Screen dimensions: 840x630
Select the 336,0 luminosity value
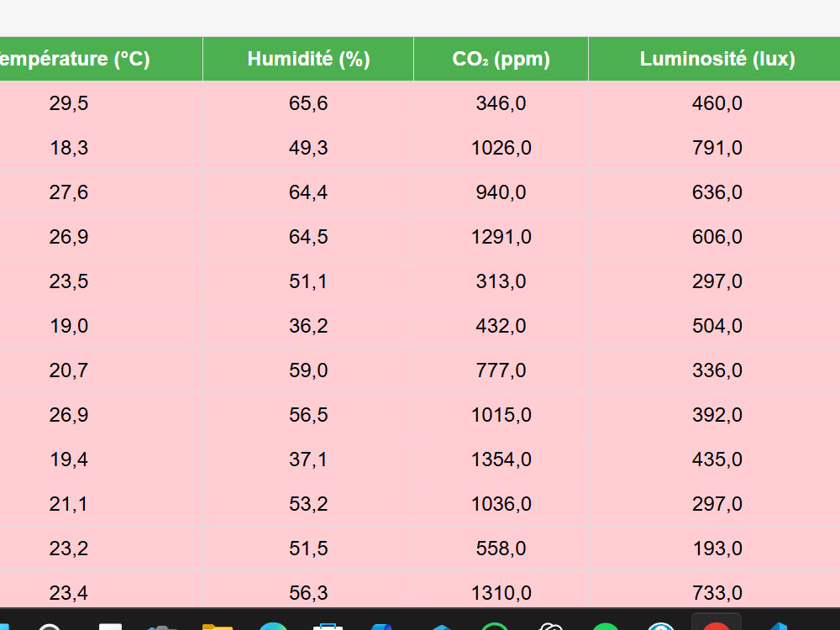(717, 370)
